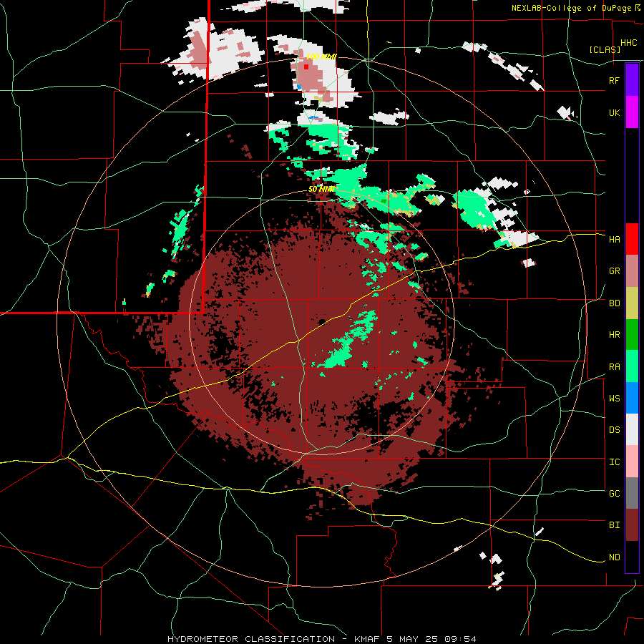
Task: Click the BD yellow legend swatch
Action: point(632,303)
